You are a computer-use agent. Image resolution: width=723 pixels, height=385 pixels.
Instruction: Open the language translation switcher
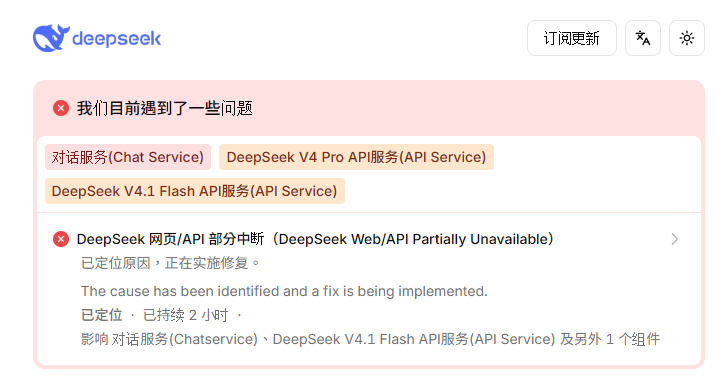tap(643, 38)
